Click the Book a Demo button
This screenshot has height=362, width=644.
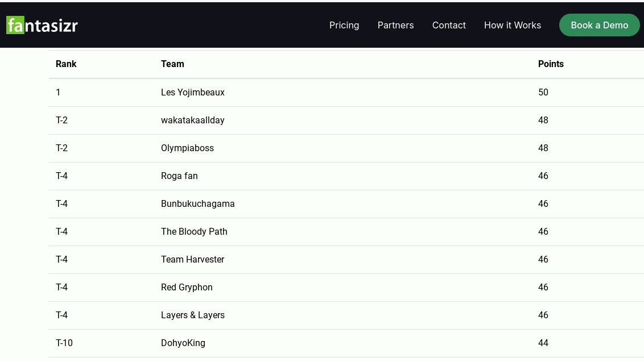(599, 25)
